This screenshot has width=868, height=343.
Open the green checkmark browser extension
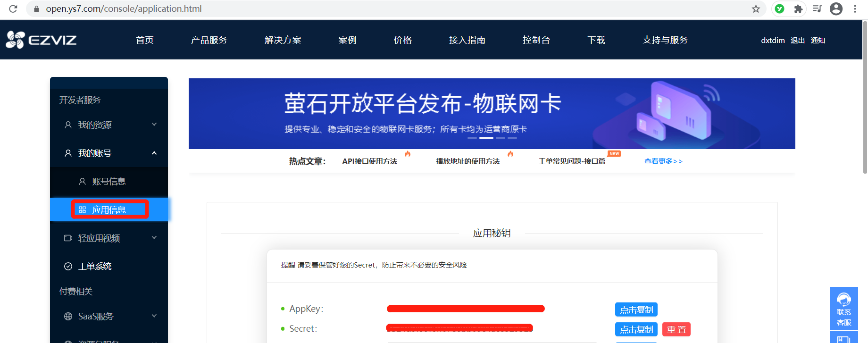coord(780,8)
